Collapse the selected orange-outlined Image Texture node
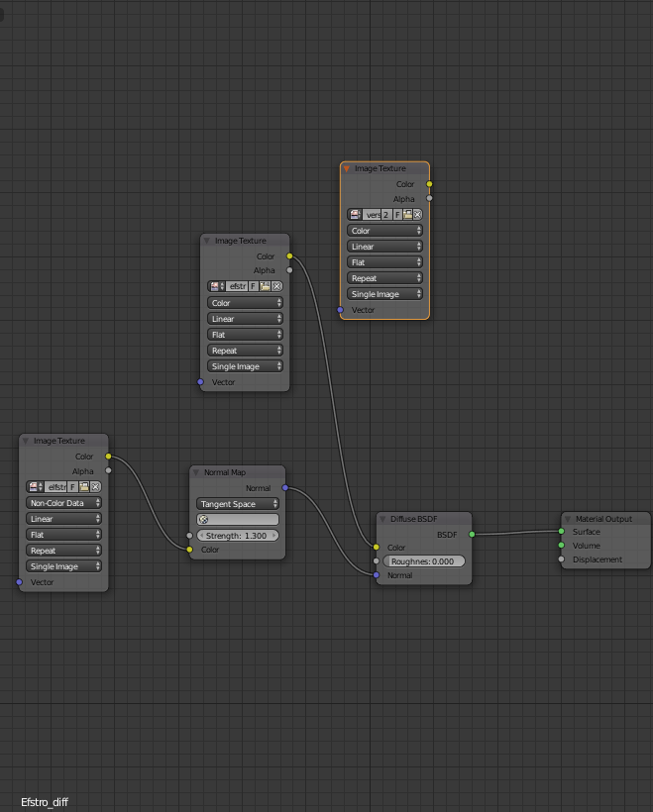The width and height of the screenshot is (653, 812). 346,168
